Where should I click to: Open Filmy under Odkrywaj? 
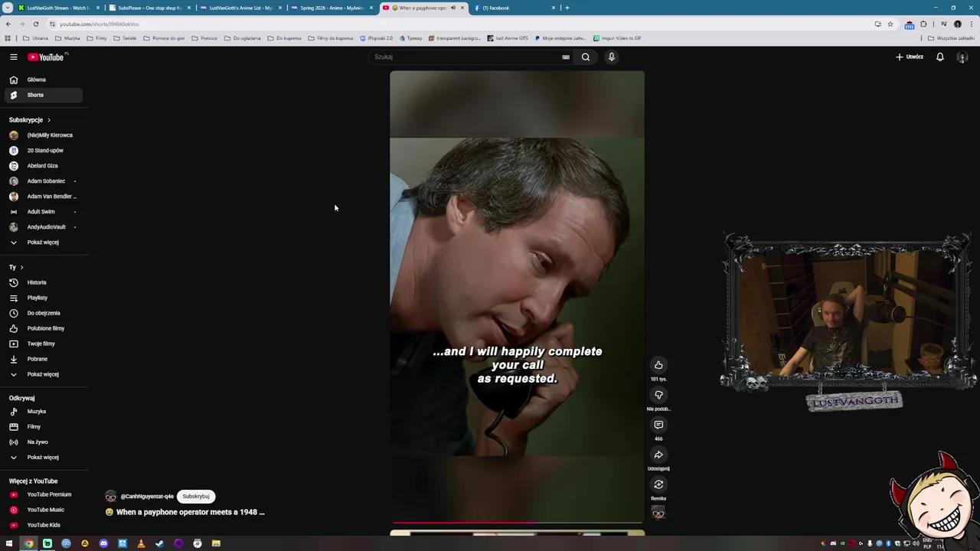(x=42, y=427)
